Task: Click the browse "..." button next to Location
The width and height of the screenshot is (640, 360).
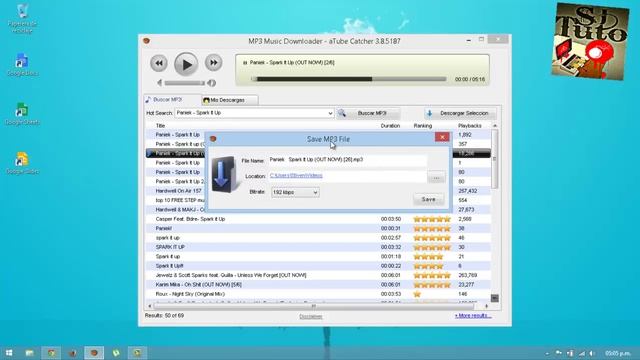Action: coord(436,178)
